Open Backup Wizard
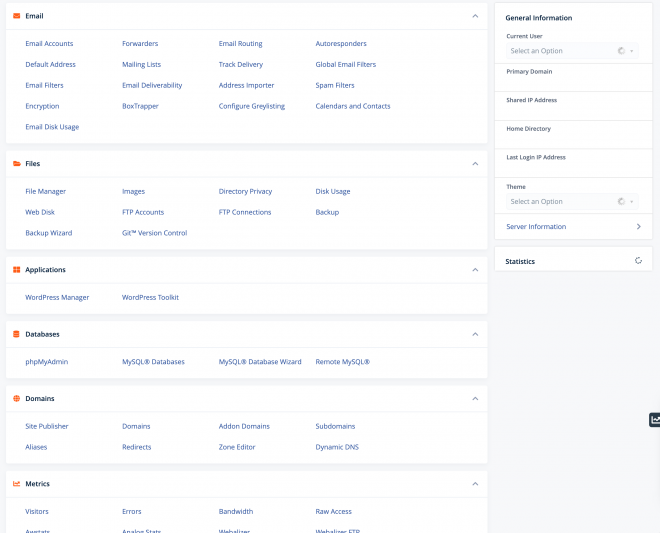The width and height of the screenshot is (660, 533). (49, 233)
